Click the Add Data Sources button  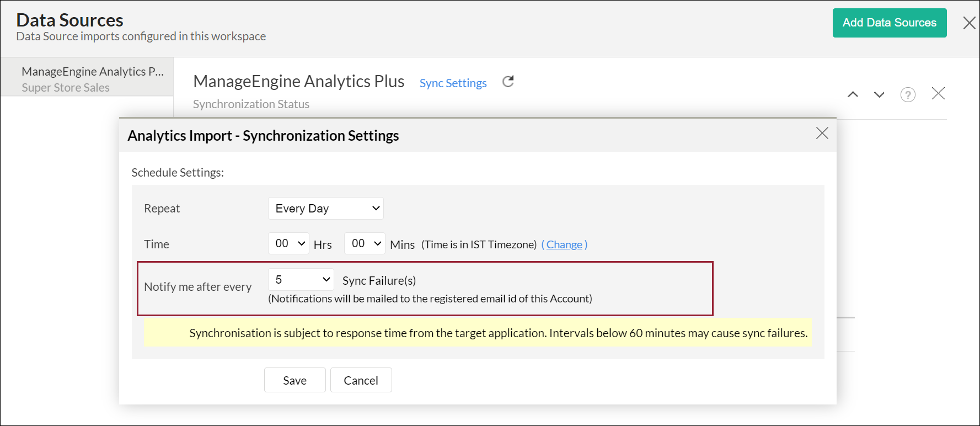(x=889, y=23)
